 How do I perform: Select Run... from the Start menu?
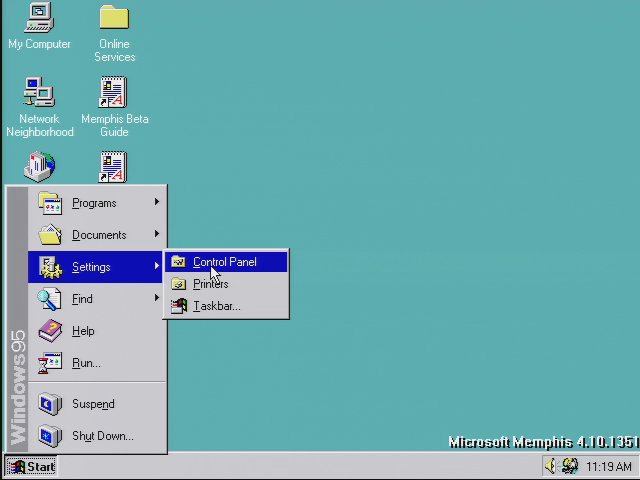pyautogui.click(x=97, y=363)
